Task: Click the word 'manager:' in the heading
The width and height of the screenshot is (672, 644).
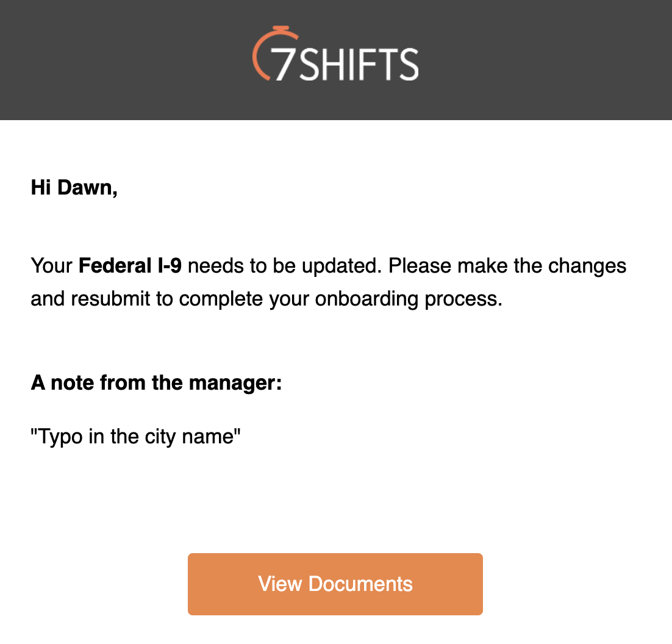Action: [235, 383]
